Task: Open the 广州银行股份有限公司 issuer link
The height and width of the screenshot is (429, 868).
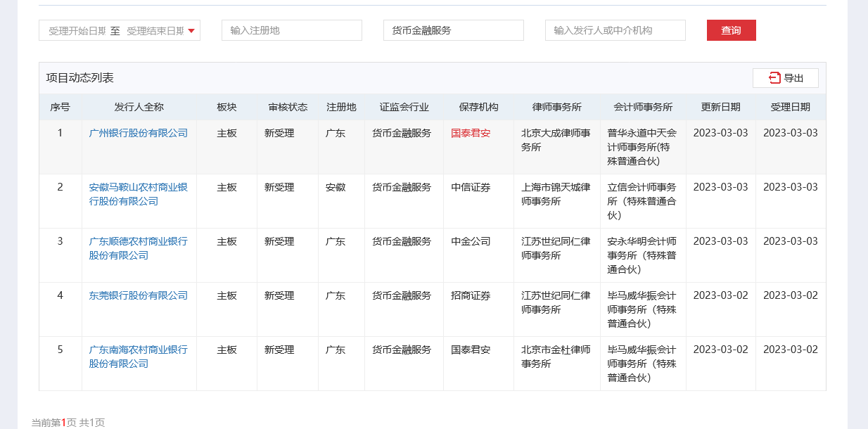Action: pyautogui.click(x=139, y=133)
